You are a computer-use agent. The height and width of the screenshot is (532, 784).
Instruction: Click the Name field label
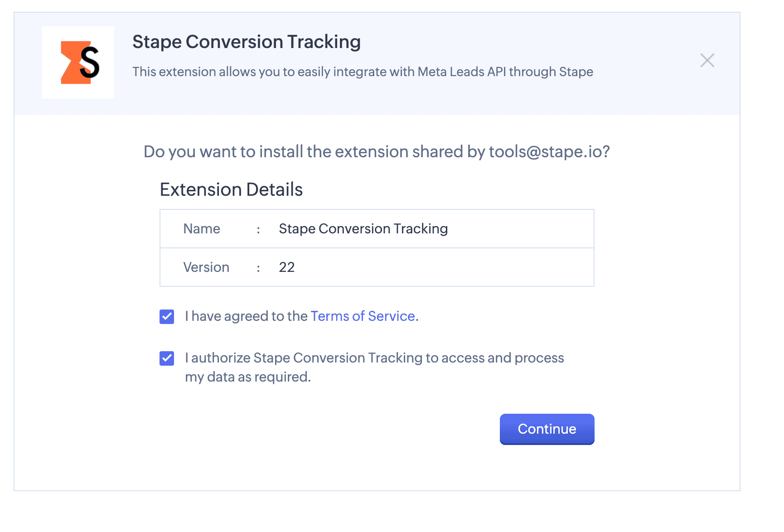click(202, 229)
